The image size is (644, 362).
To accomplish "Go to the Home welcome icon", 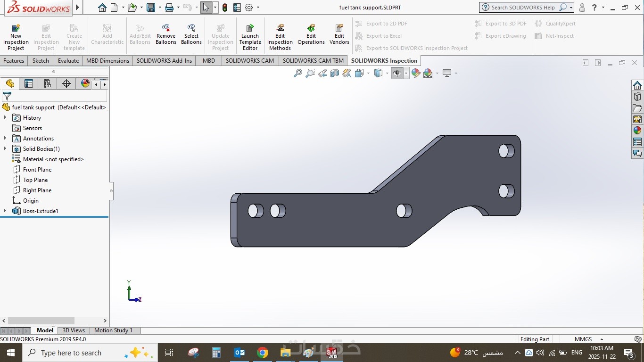I will pos(102,8).
